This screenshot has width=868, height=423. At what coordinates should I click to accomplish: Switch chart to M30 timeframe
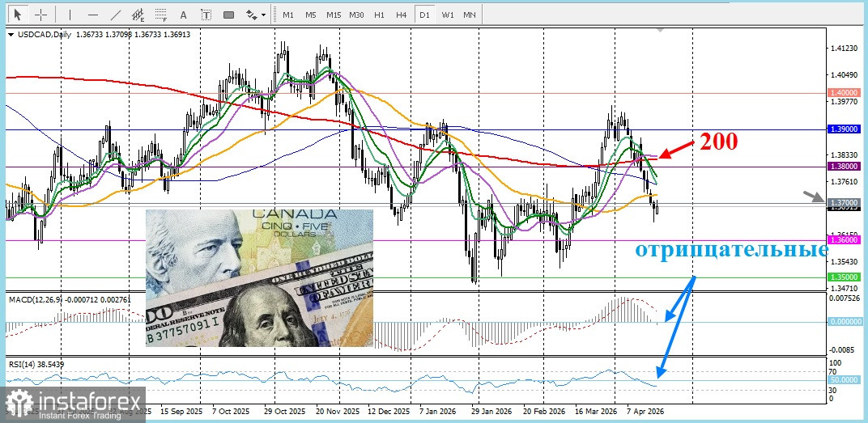click(x=356, y=15)
